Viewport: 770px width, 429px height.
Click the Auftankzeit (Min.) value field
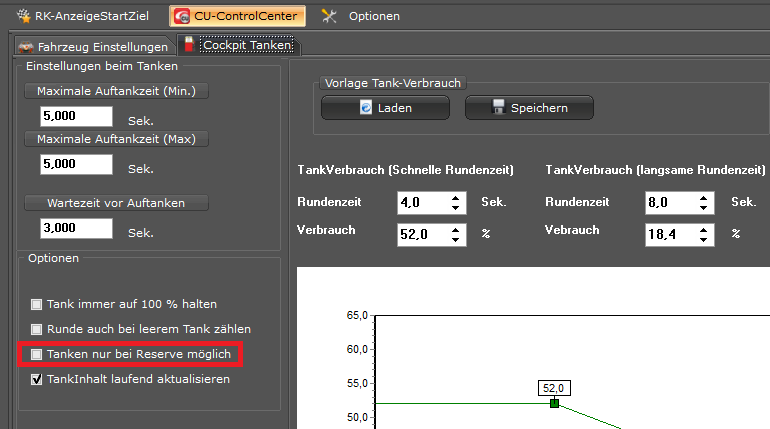pyautogui.click(x=76, y=116)
